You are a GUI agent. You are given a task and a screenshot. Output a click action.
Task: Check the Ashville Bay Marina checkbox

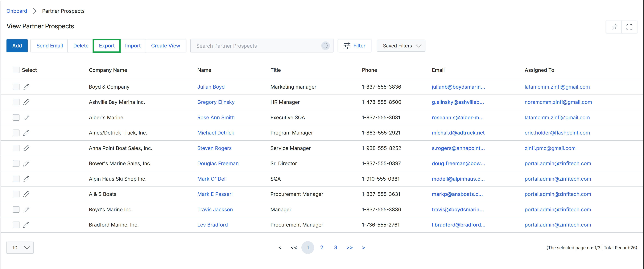[16, 102]
